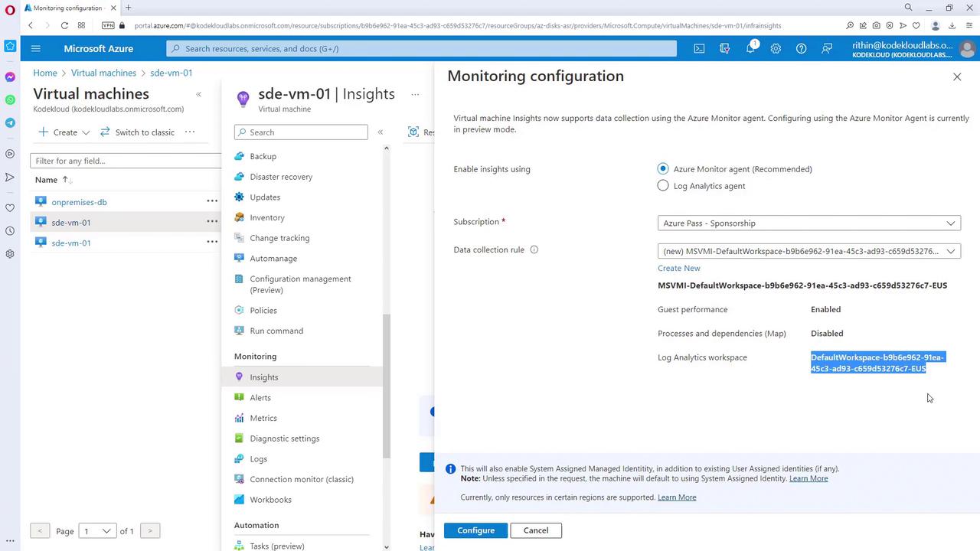Open Azure notifications bell
Image resolution: width=980 pixels, height=551 pixels.
click(750, 48)
